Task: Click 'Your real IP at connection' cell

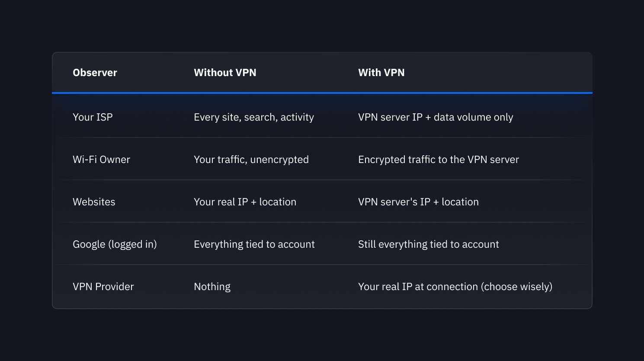Action: [455, 287]
